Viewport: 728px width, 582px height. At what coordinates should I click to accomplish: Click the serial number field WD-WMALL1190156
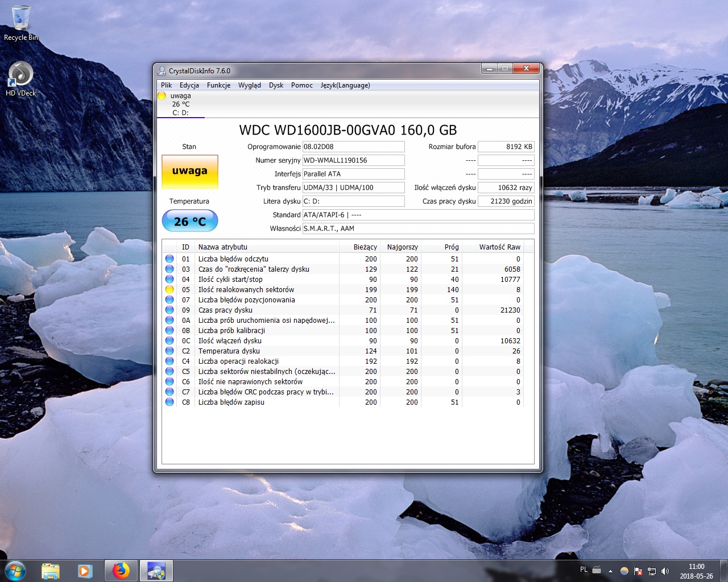pyautogui.click(x=353, y=160)
